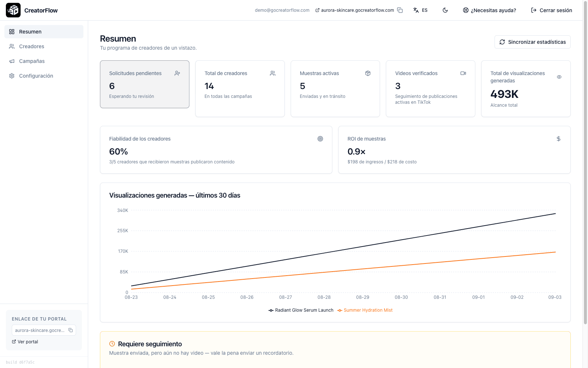Click the 493K total views value
588x368 pixels.
coord(504,94)
